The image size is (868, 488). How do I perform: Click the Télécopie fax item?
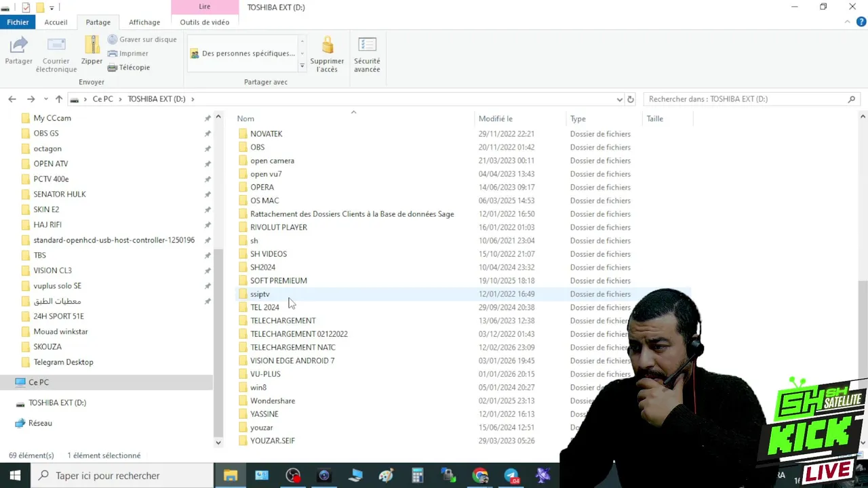pos(129,67)
